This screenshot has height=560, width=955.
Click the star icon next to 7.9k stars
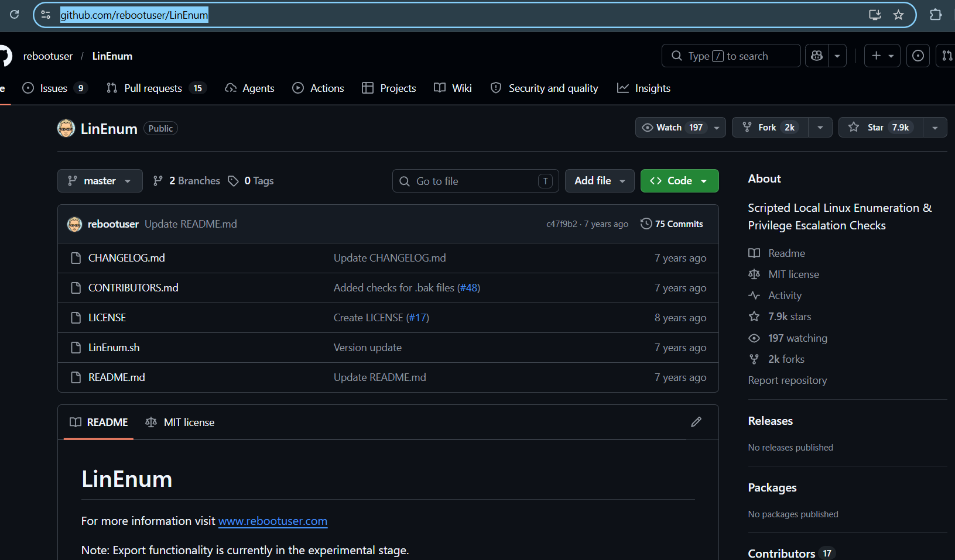754,317
